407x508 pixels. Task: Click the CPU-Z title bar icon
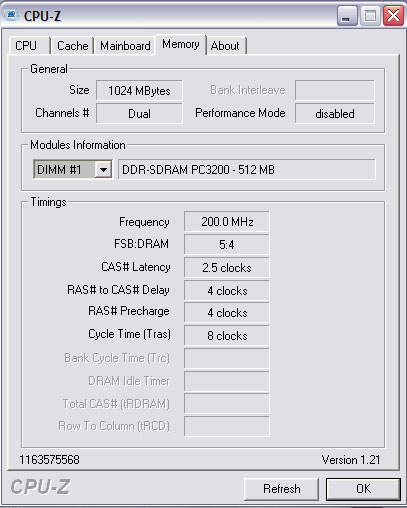pos(11,15)
